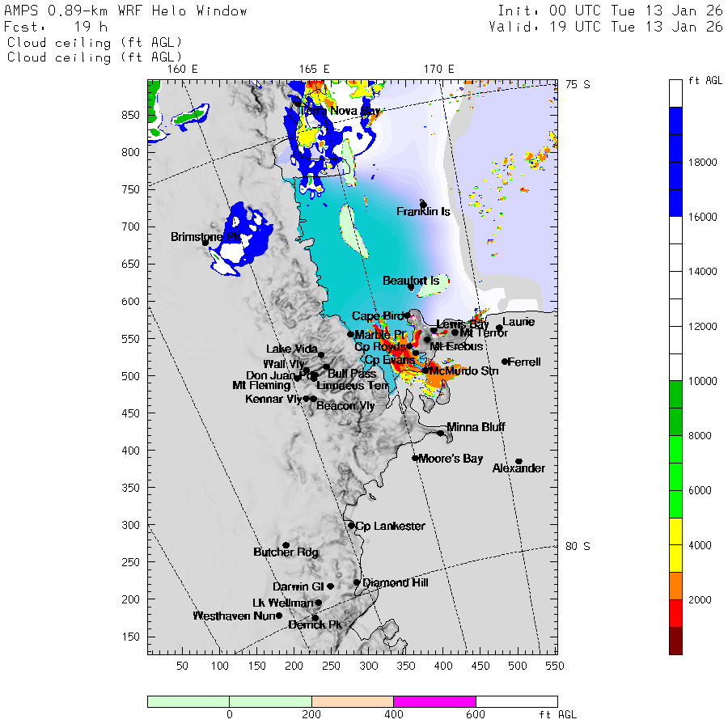Image resolution: width=728 pixels, height=728 pixels.
Task: Click the Cp Lankester map dot
Action: 351,525
